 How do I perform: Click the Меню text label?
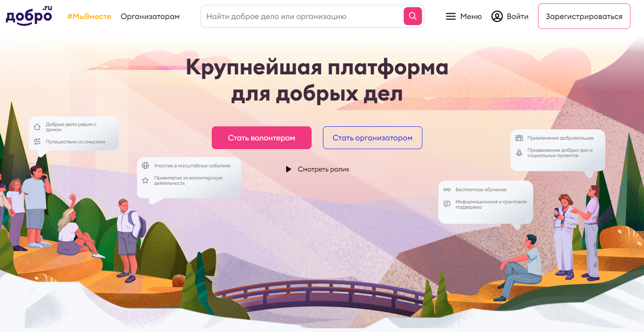471,17
